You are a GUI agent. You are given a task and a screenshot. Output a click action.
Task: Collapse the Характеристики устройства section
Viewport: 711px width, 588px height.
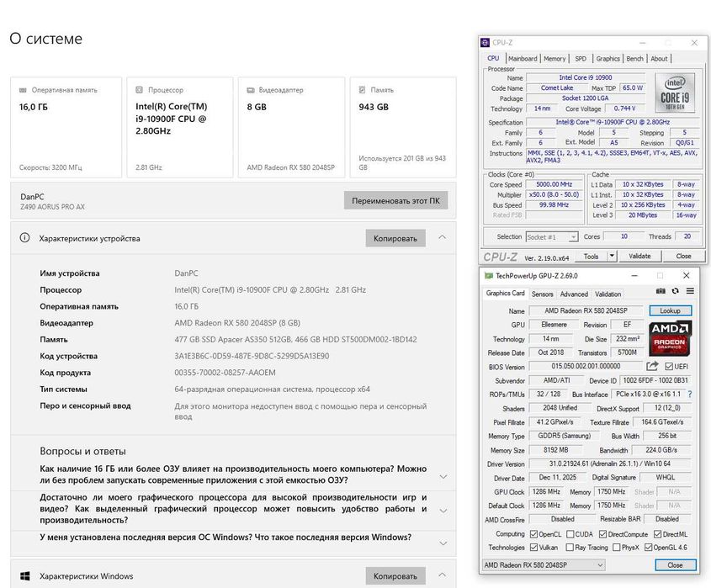click(442, 237)
